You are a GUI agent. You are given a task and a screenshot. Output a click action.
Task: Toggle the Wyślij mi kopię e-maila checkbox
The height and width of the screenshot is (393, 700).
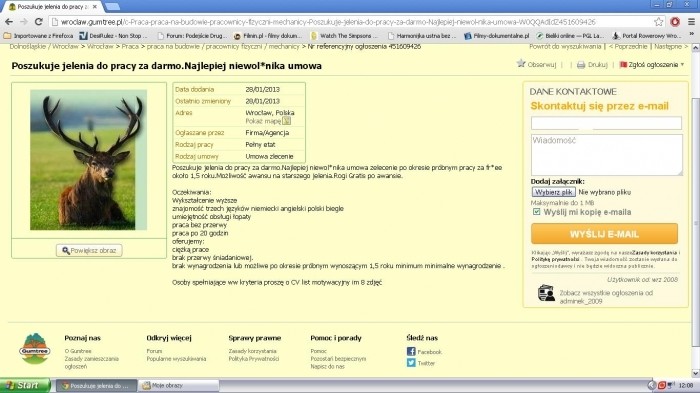point(537,212)
